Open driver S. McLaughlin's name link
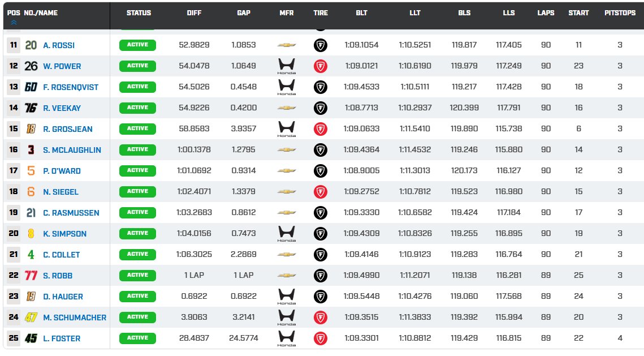 [72, 150]
